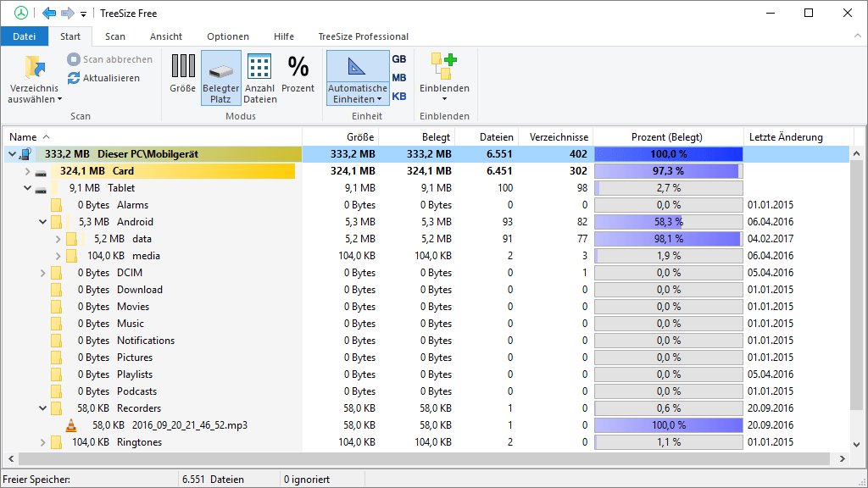The image size is (868, 488).
Task: Sort by the Größe column header
Action: [x=341, y=136]
